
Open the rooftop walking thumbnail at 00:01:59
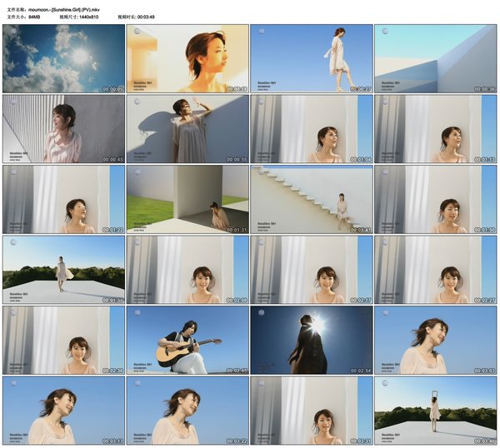coord(64,270)
